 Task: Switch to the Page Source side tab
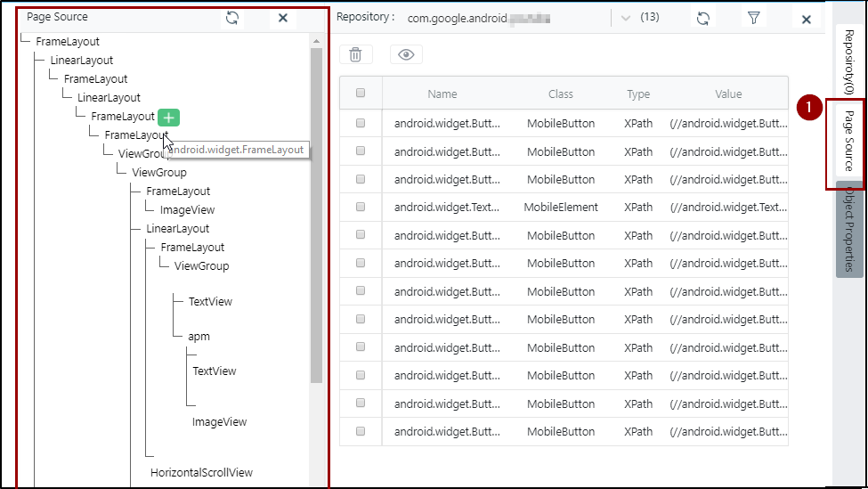click(849, 142)
